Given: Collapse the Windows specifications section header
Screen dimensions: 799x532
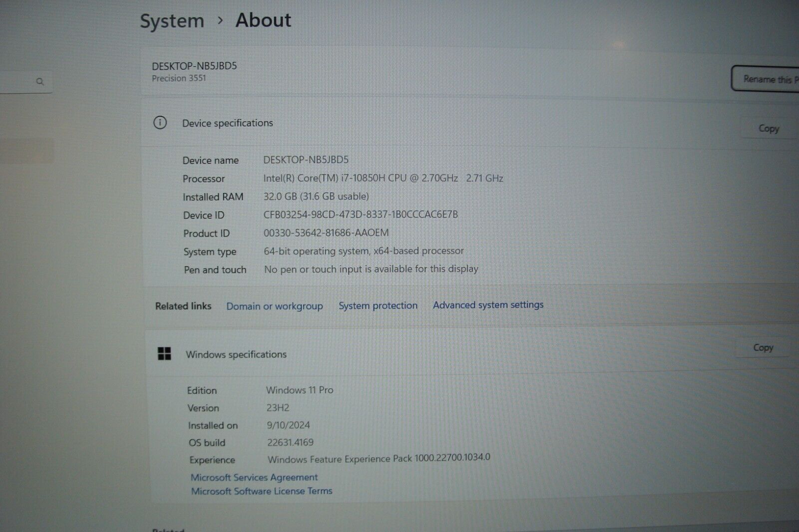Looking at the screenshot, I should click(449, 354).
